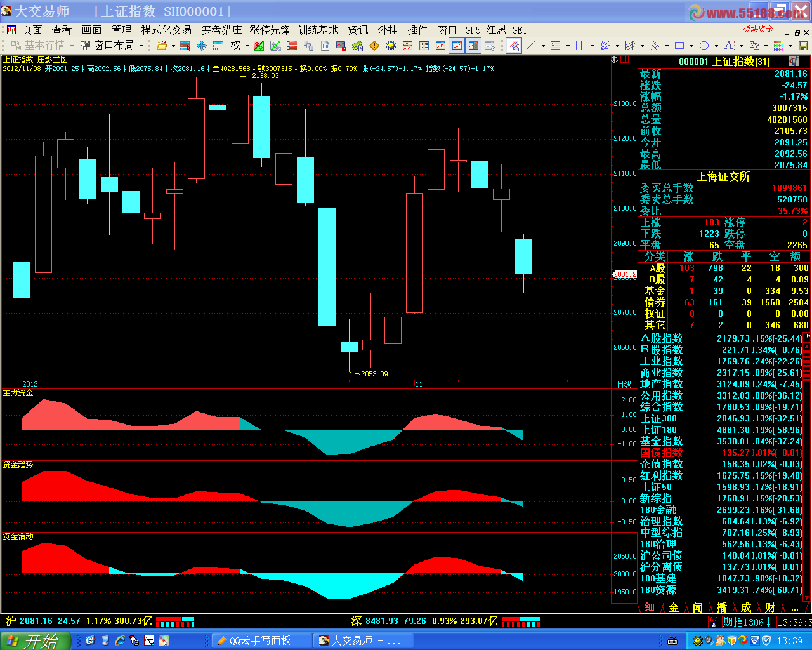Select the ellipse drawing tool

(704, 46)
